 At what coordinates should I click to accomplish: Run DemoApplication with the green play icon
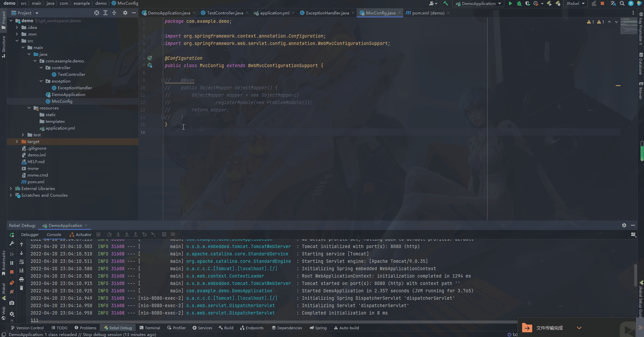coord(510,3)
